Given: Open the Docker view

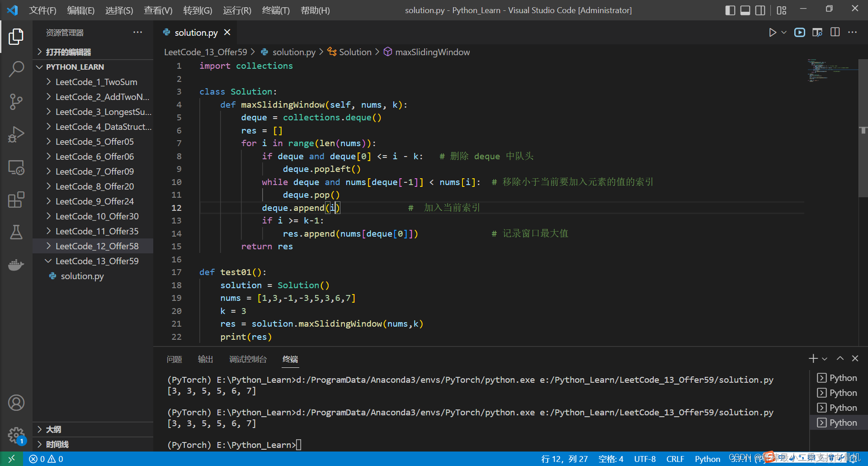Looking at the screenshot, I should coord(16,265).
